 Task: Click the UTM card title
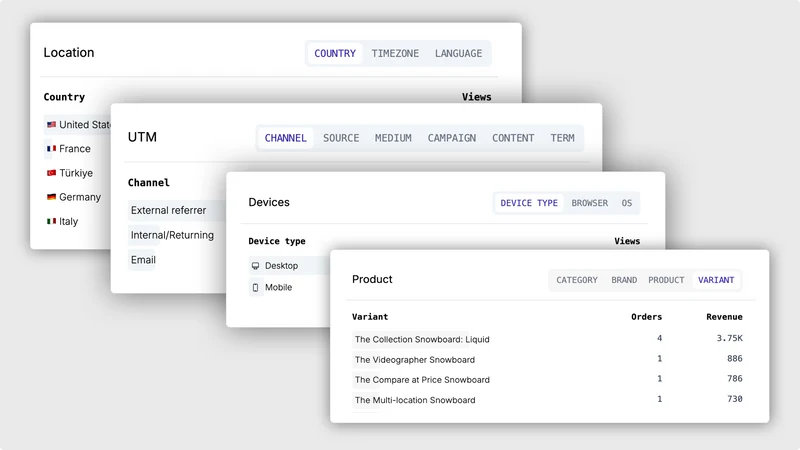tap(142, 137)
